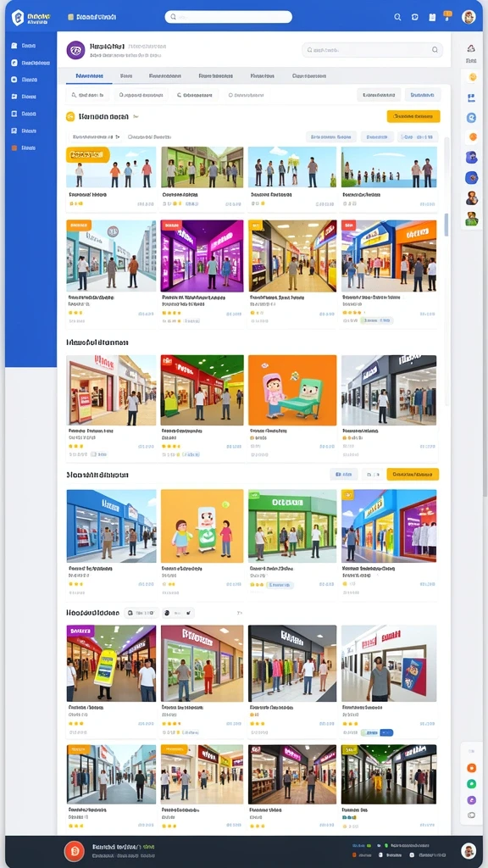Click the shield logo icon in the header
The height and width of the screenshot is (868, 488).
click(x=18, y=18)
